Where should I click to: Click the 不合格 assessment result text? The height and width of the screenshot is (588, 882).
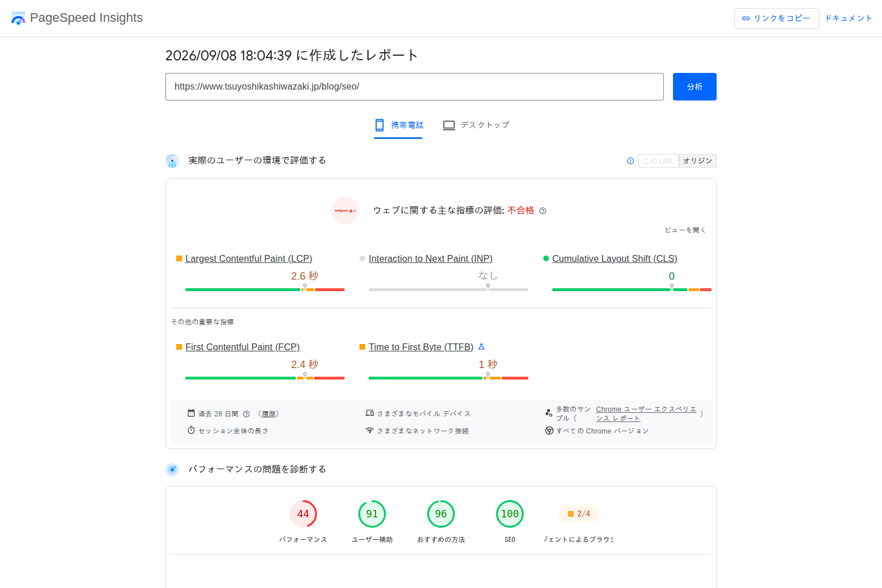pos(521,211)
